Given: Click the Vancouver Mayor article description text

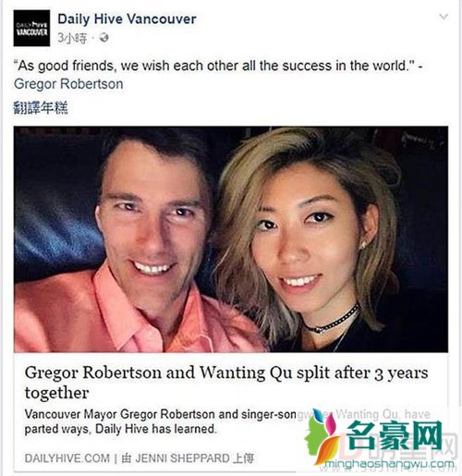Looking at the screenshot, I should [227, 421].
